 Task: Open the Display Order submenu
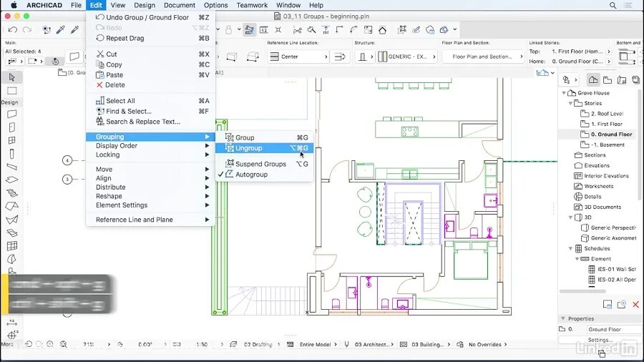click(x=151, y=146)
